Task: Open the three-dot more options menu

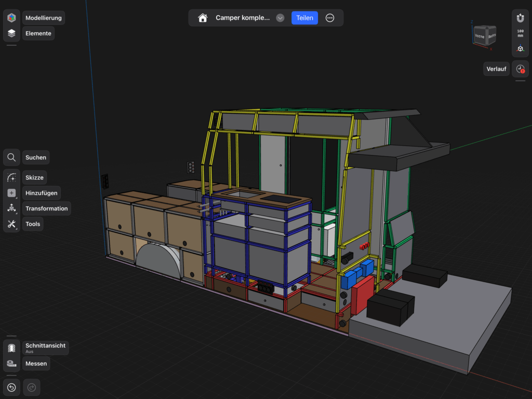Action: point(330,18)
